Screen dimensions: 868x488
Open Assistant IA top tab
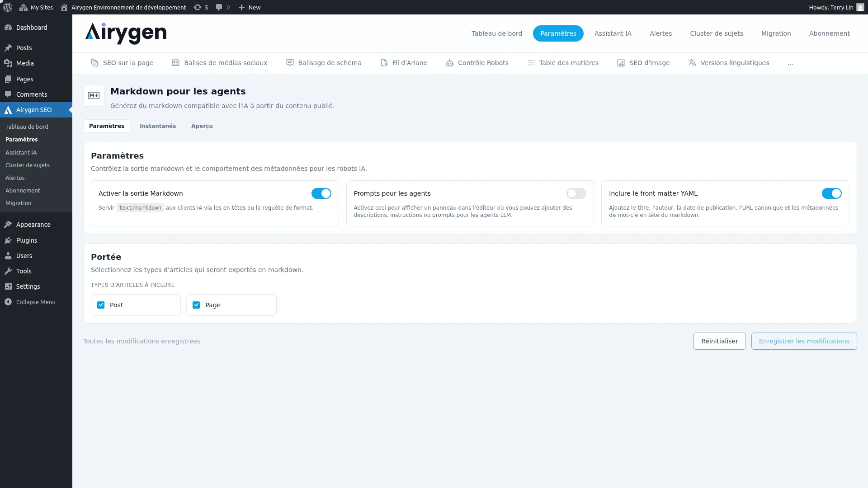[613, 33]
